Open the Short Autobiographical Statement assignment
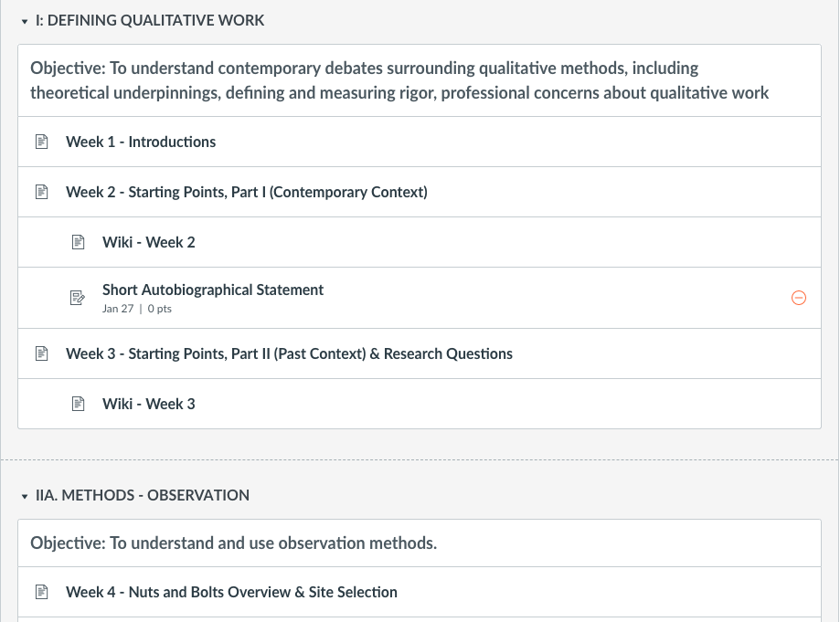This screenshot has width=840, height=622. [213, 290]
